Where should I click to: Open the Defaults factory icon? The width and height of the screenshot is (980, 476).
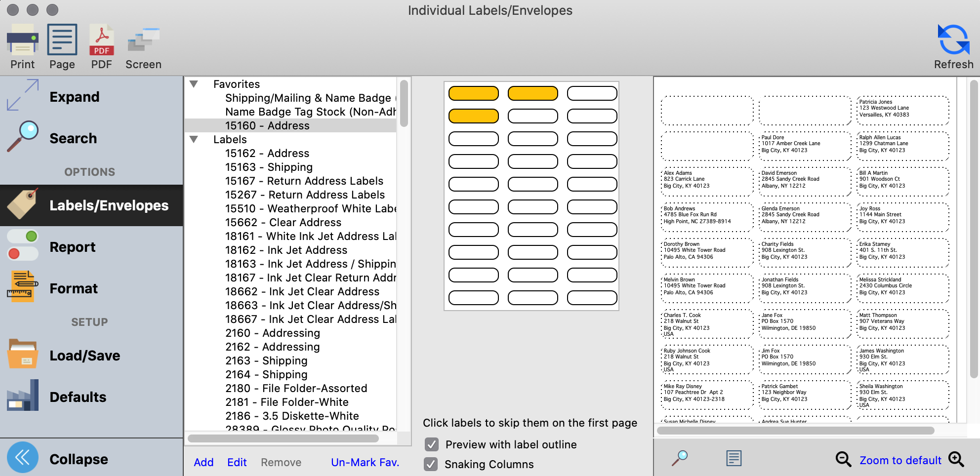click(23, 395)
